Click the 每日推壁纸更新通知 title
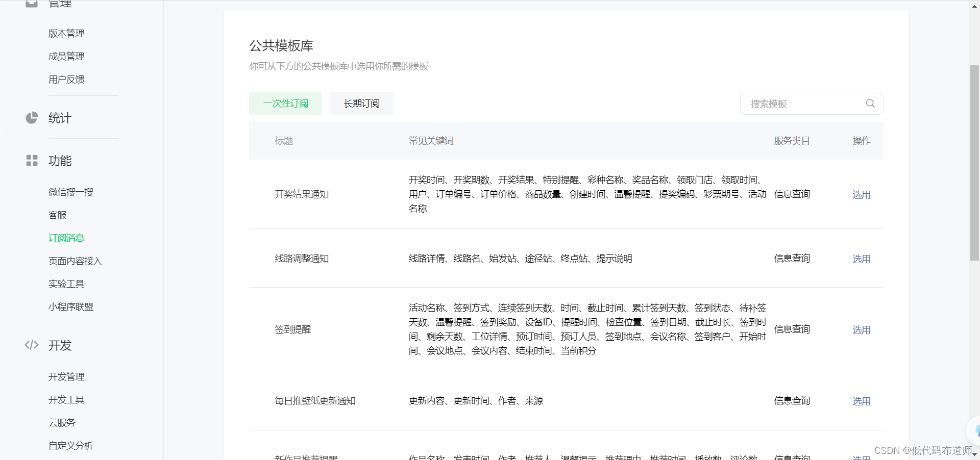980x460 pixels. click(315, 401)
